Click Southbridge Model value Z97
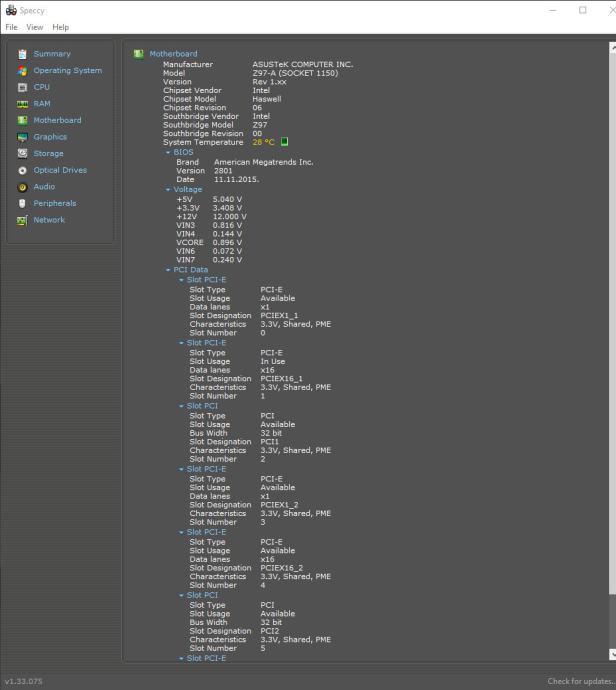The height and width of the screenshot is (690, 616). coord(260,125)
